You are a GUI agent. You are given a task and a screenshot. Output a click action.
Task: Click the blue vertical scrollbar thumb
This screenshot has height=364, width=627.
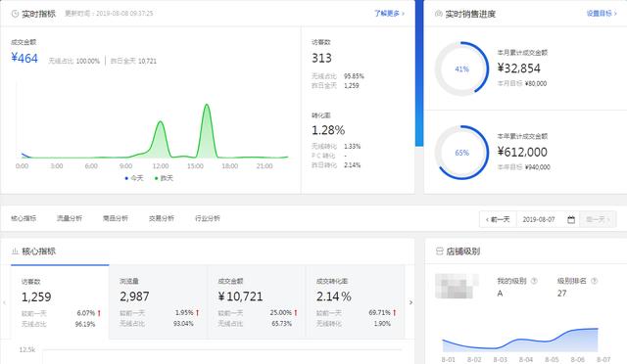419,73
